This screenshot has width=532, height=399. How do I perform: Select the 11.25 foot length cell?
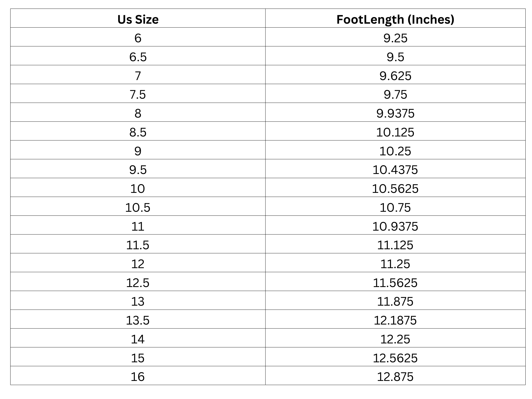[x=395, y=263]
